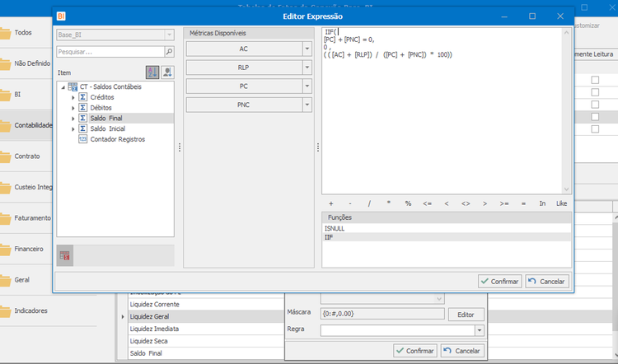Open the Regra combo box dropdown

coord(480,330)
